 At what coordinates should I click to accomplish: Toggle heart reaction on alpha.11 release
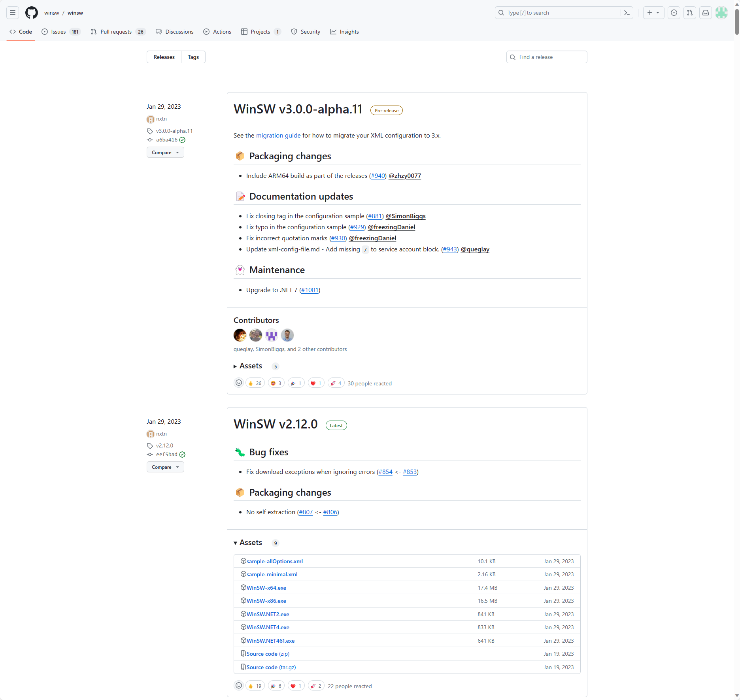316,383
